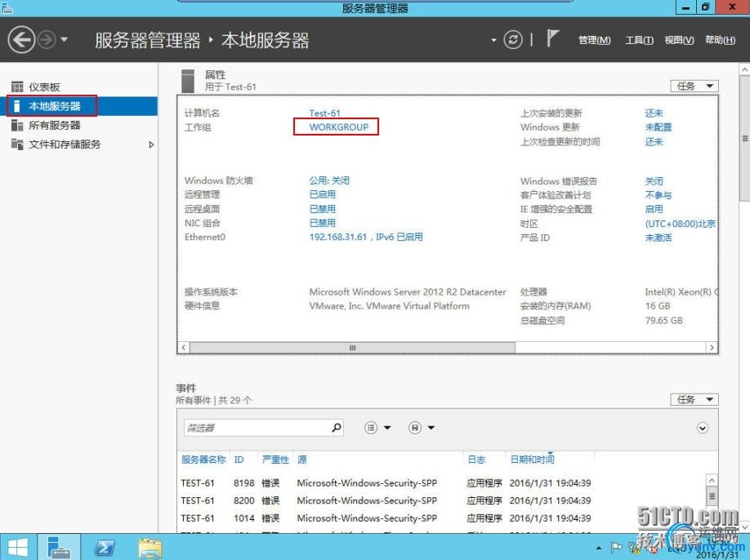Open the 任务 dropdown in the events section
This screenshot has height=560, width=750.
coord(694,399)
